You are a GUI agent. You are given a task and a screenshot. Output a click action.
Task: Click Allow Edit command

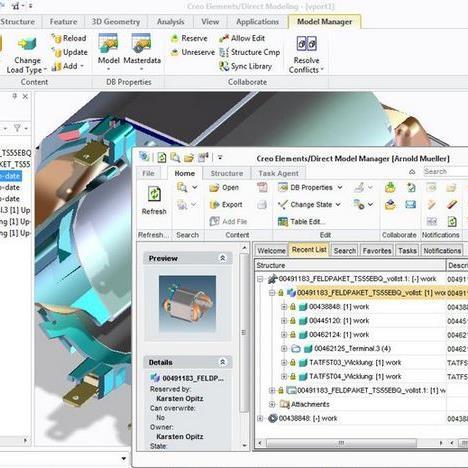(x=242, y=38)
